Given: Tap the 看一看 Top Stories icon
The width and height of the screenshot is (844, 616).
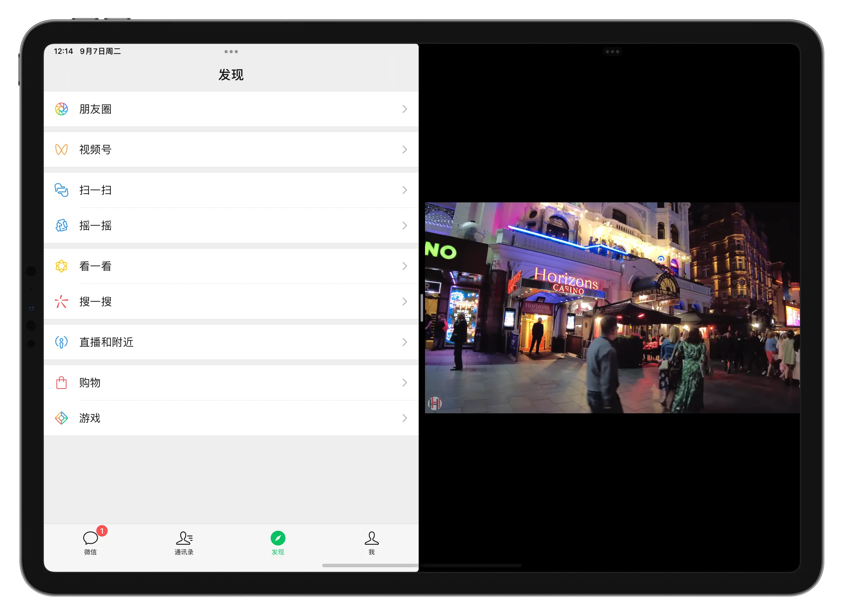Looking at the screenshot, I should pos(61,266).
